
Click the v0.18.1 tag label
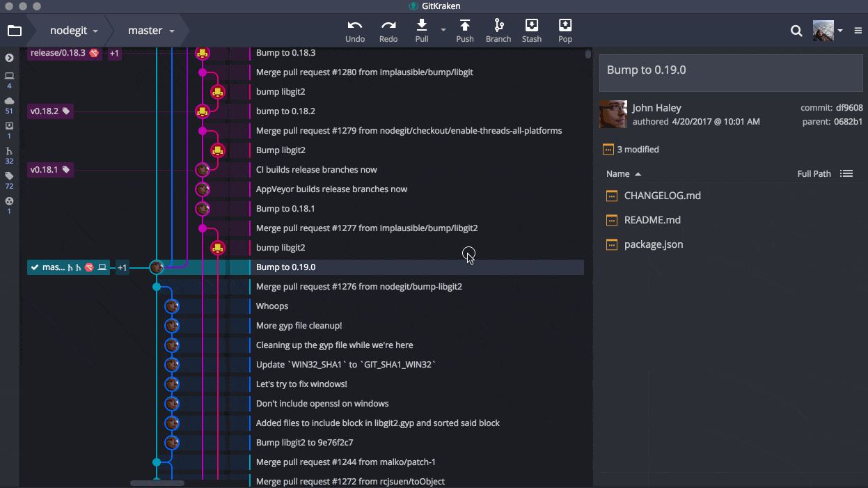[50, 170]
